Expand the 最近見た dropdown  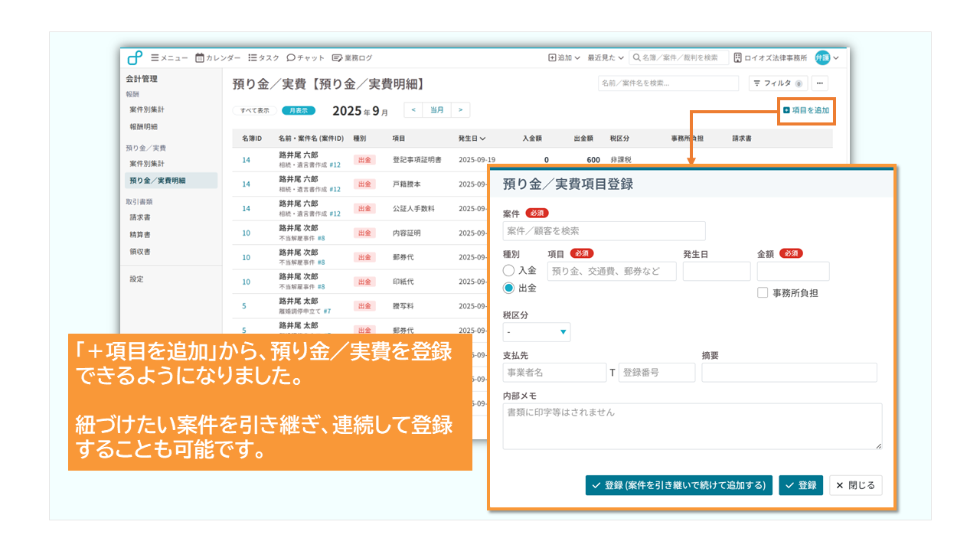coord(605,58)
